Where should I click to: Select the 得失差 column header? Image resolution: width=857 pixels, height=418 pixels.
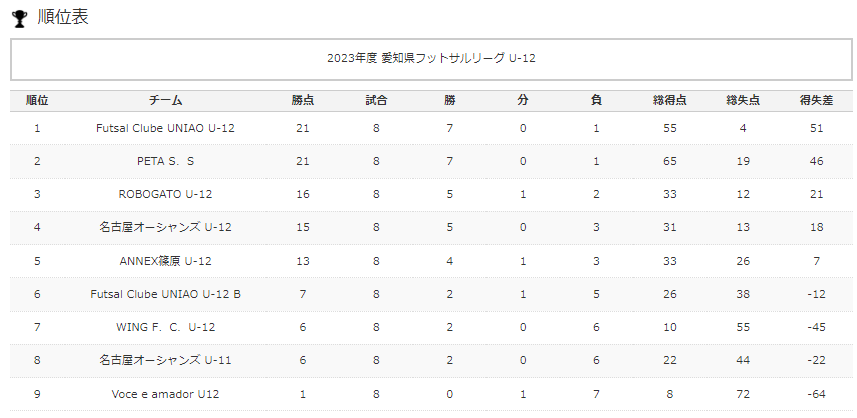click(x=816, y=101)
